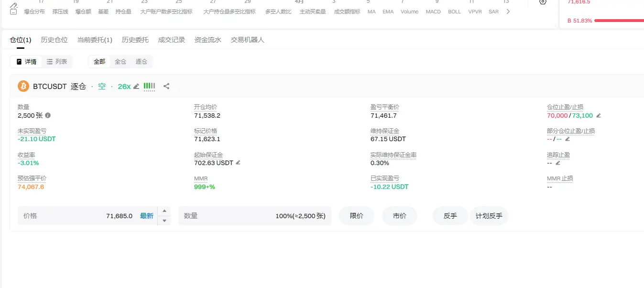Edit the 26x leverage with pencil icon
This screenshot has height=288, width=644.
(x=136, y=87)
